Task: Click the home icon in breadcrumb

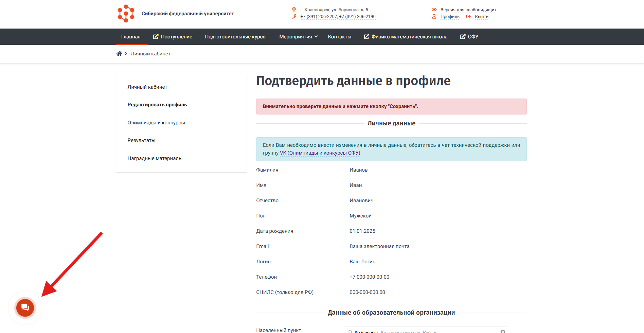Action: (119, 54)
